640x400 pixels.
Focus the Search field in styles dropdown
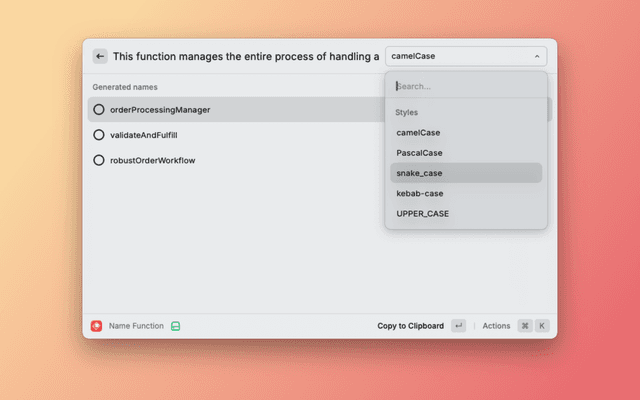click(466, 86)
